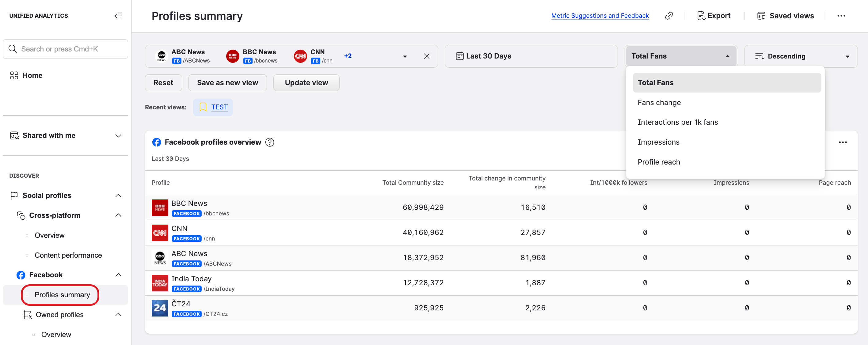Expand the profile selector showing +2 profiles

pos(405,56)
